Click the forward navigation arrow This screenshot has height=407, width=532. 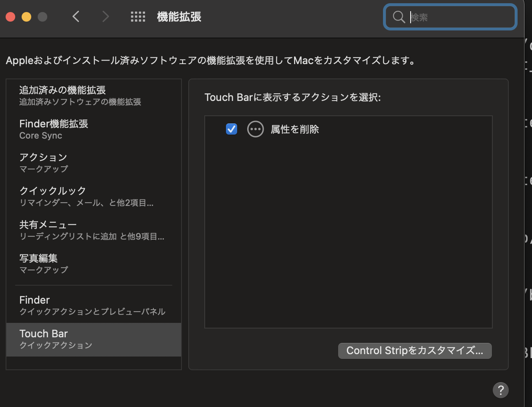click(105, 16)
